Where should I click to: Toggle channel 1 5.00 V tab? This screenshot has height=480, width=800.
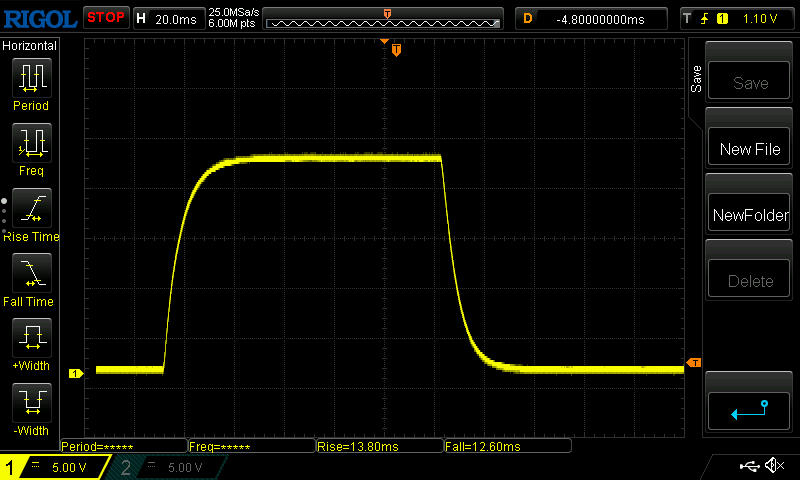pyautogui.click(x=55, y=467)
